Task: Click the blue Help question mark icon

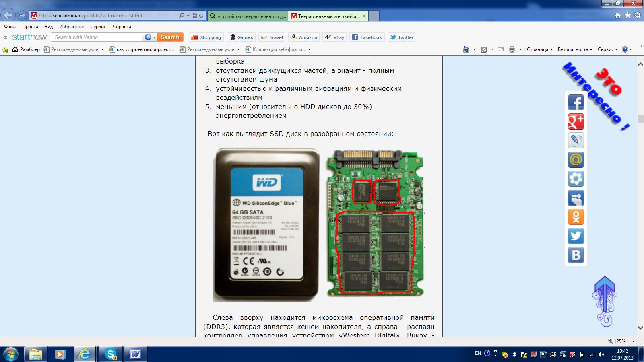Action: (625, 49)
